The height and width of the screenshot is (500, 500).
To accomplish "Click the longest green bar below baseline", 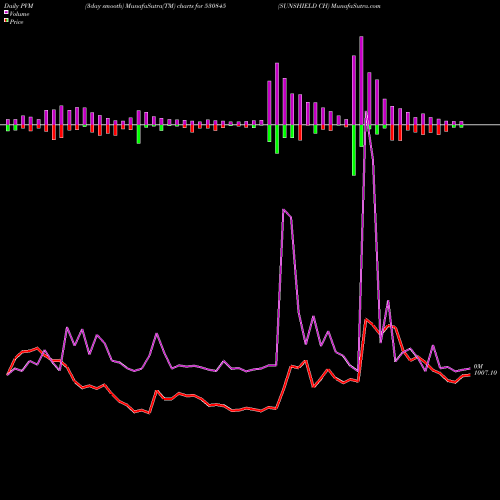I will pyautogui.click(x=354, y=150).
